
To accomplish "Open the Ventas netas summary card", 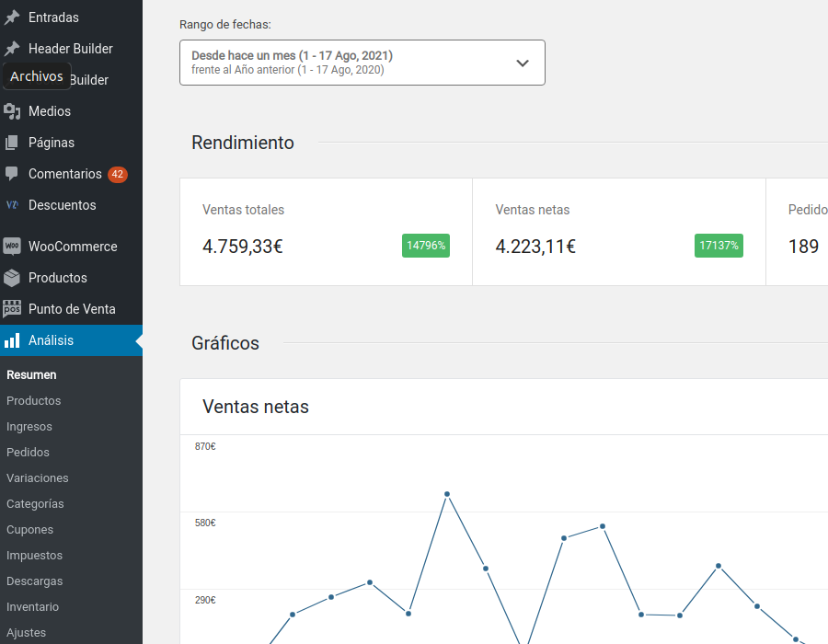I will [x=619, y=232].
